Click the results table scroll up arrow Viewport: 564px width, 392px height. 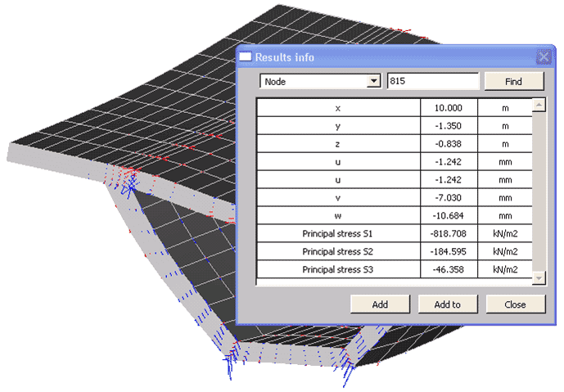click(x=539, y=105)
